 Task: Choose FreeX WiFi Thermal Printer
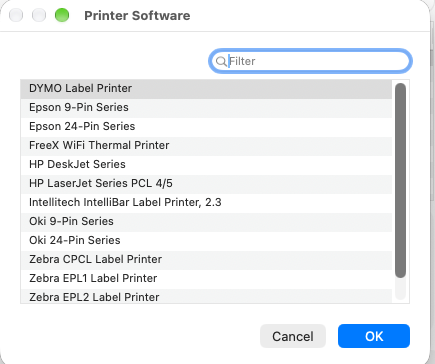coord(206,146)
